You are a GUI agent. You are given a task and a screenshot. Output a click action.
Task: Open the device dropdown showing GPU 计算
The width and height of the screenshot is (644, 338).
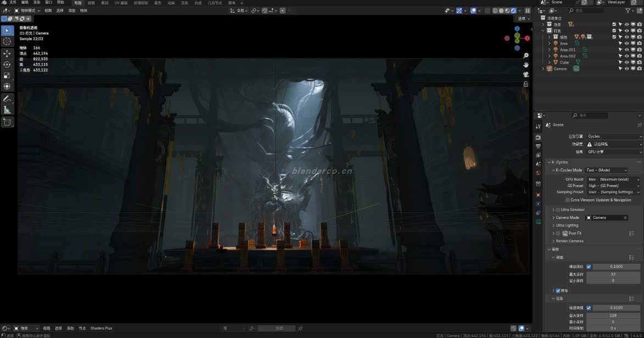point(614,152)
